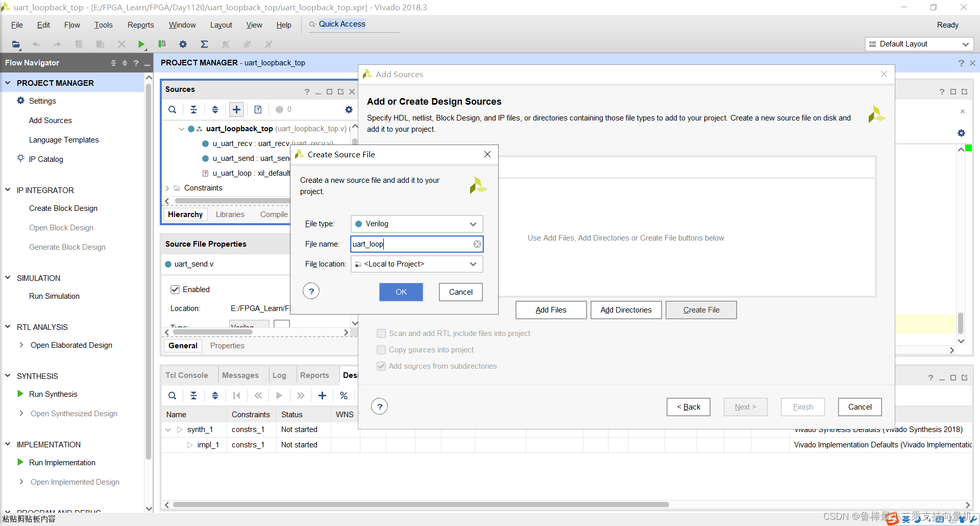Open the File menu
Screen dimensions: 980x526
[17, 25]
